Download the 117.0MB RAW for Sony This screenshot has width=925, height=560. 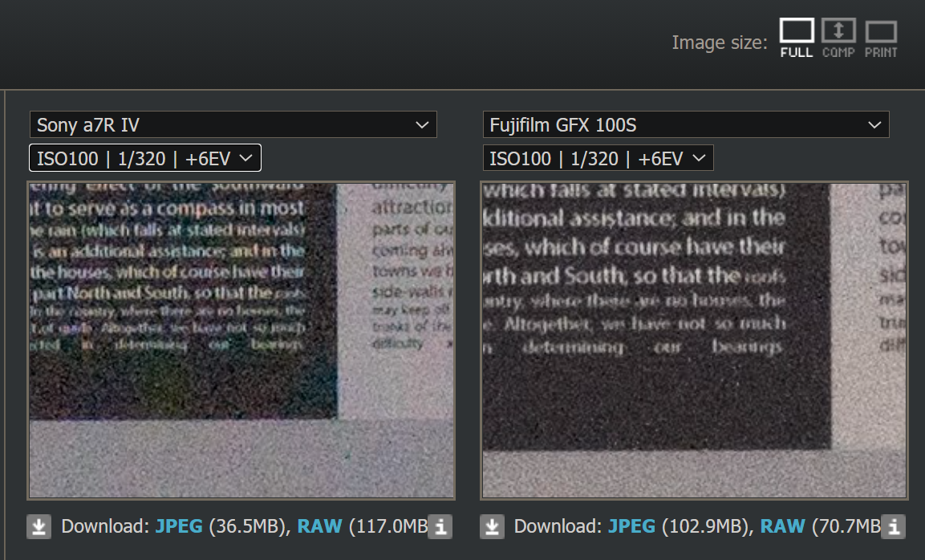(x=319, y=526)
